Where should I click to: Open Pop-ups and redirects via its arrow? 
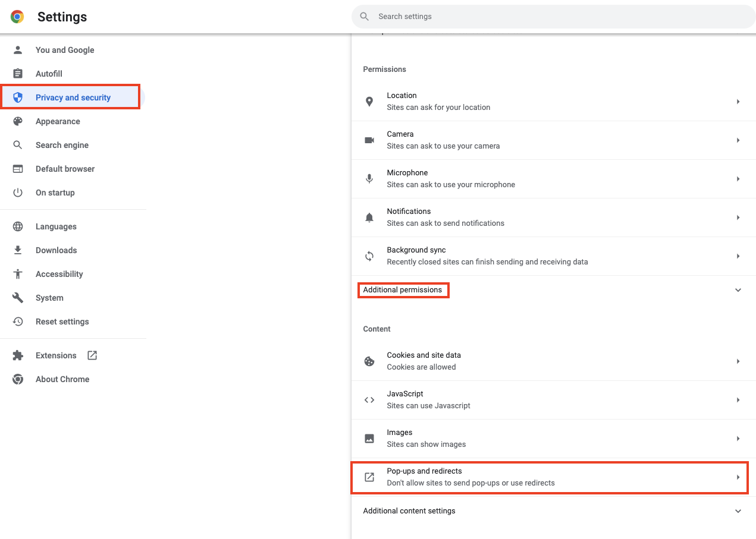pos(738,477)
